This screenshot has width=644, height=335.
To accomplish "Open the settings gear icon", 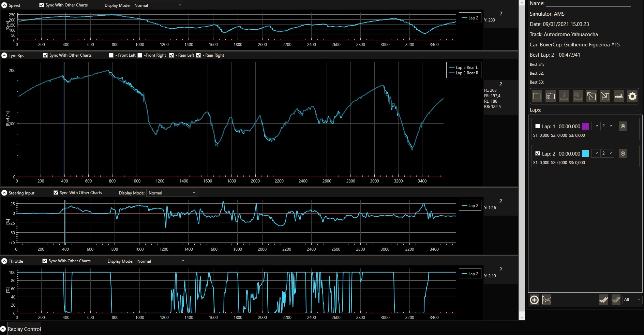I will 632,97.
